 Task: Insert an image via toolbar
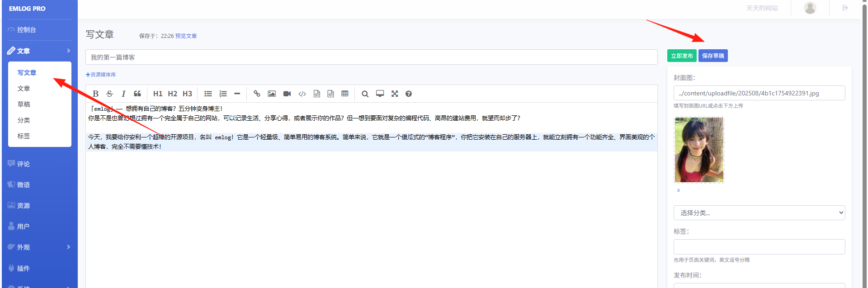[272, 94]
